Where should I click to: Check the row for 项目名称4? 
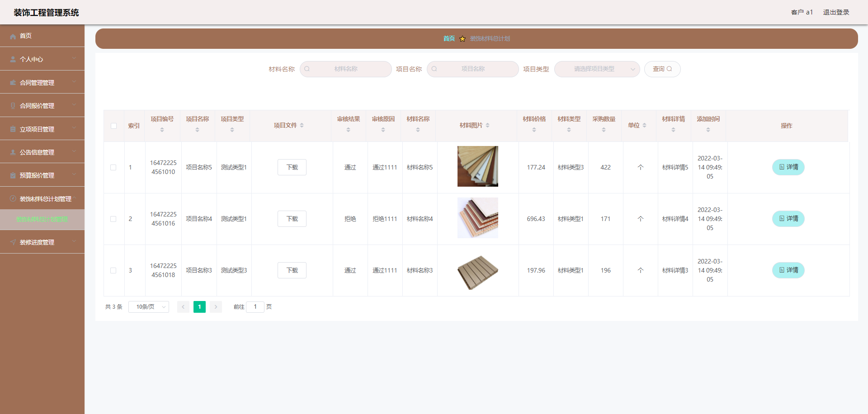point(113,219)
